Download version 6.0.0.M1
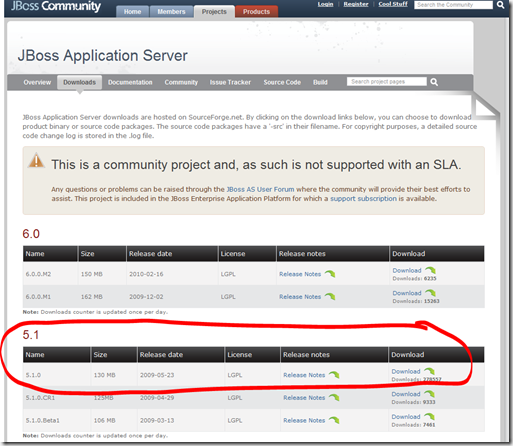 (x=407, y=293)
